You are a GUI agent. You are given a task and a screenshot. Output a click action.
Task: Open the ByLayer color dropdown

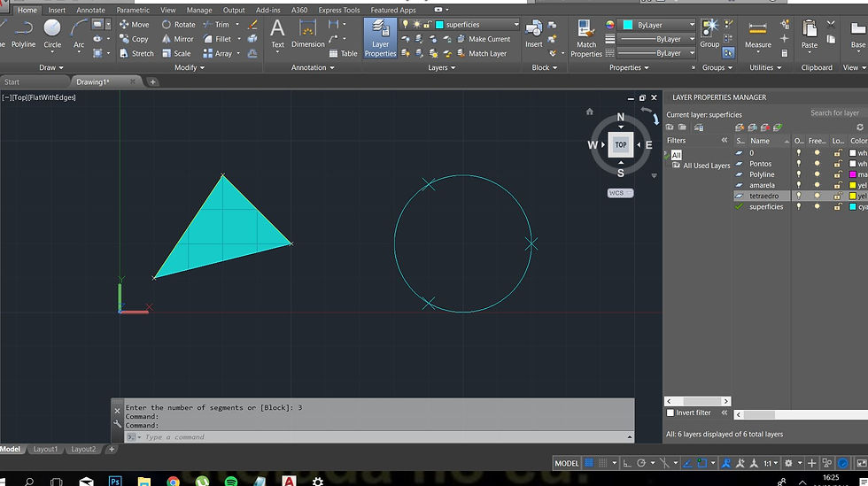click(656, 25)
